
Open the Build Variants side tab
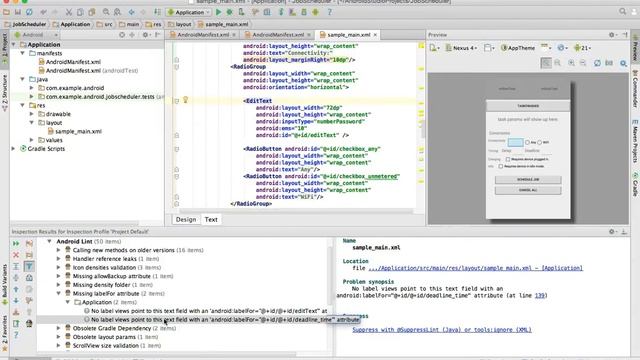4,283
